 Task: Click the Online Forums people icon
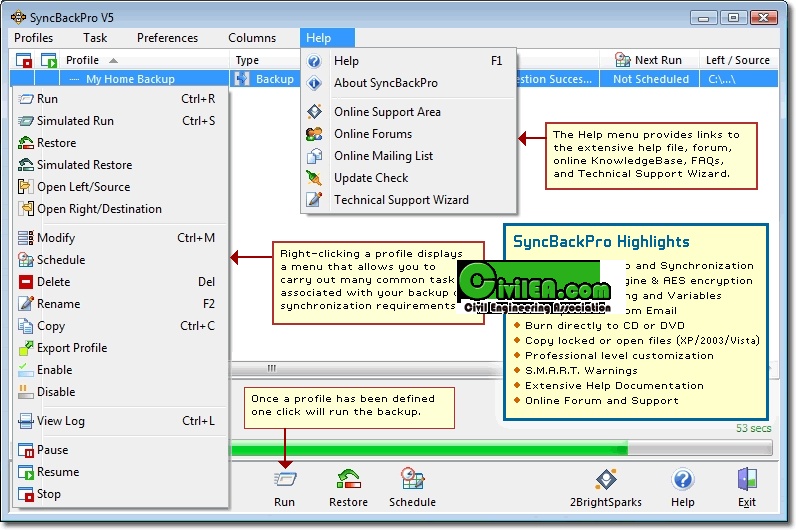(314, 134)
